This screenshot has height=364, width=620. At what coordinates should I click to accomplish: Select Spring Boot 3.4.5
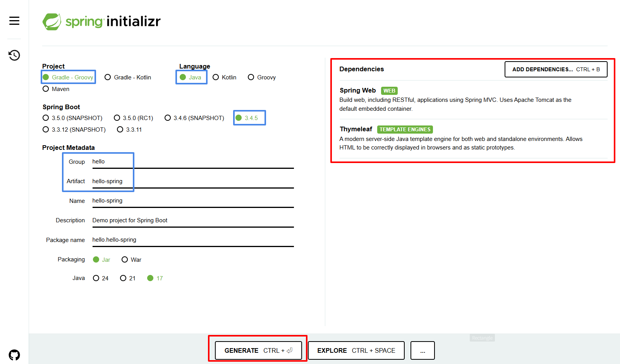tap(247, 118)
